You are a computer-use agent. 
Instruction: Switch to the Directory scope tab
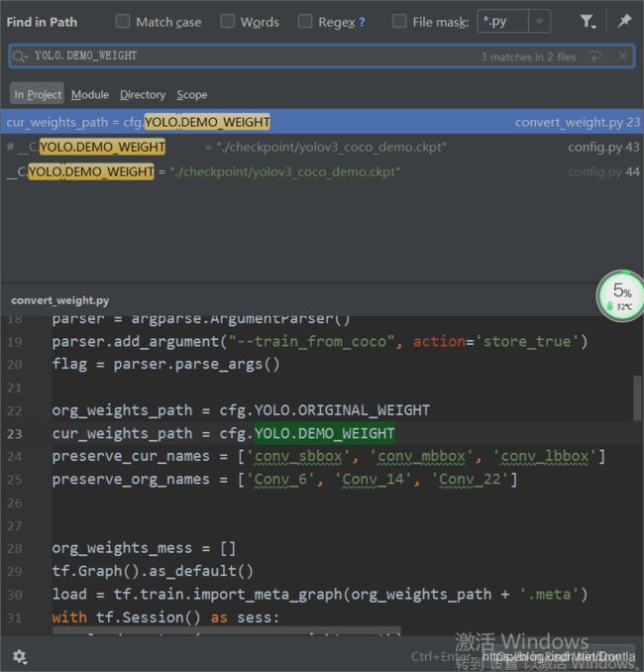(x=143, y=94)
